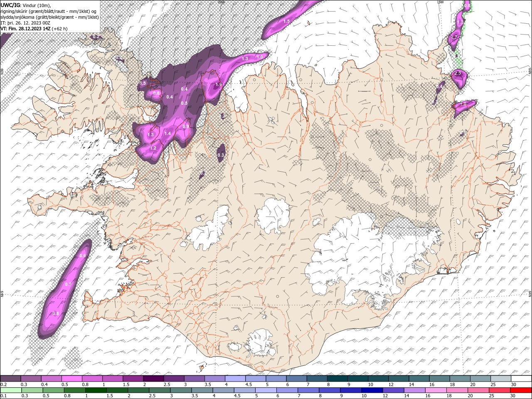Select the light grey 25 snow legend swatch
Viewport: 532px width, 399px height.
(500, 379)
